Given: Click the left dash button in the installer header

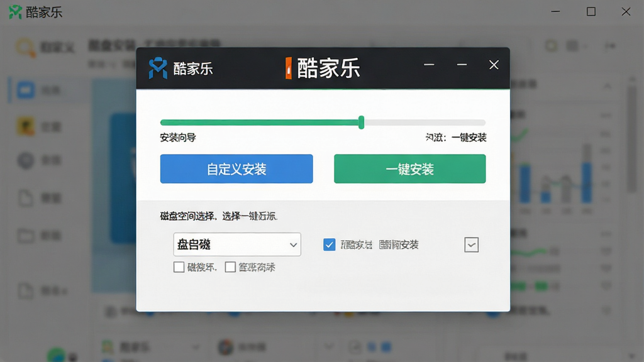Looking at the screenshot, I should point(429,65).
